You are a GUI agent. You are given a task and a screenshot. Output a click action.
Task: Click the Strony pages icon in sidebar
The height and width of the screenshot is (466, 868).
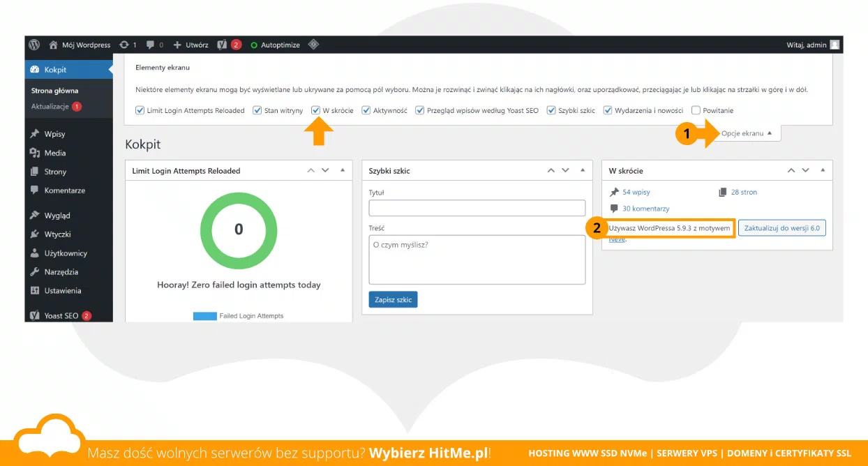(x=35, y=172)
